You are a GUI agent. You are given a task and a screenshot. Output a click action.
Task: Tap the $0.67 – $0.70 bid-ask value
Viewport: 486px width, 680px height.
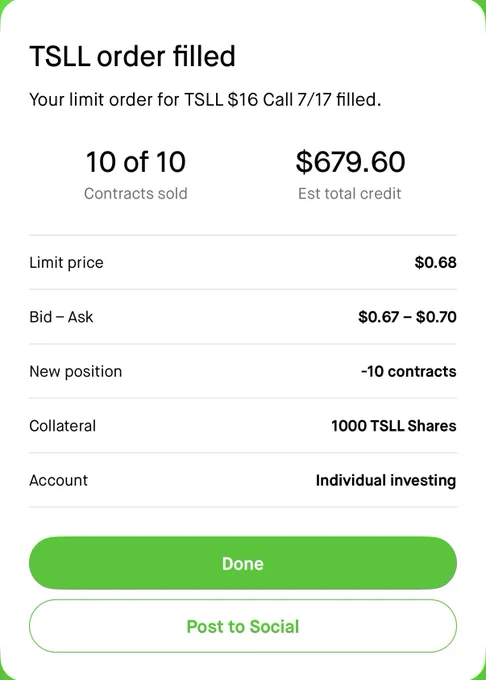(x=407, y=317)
